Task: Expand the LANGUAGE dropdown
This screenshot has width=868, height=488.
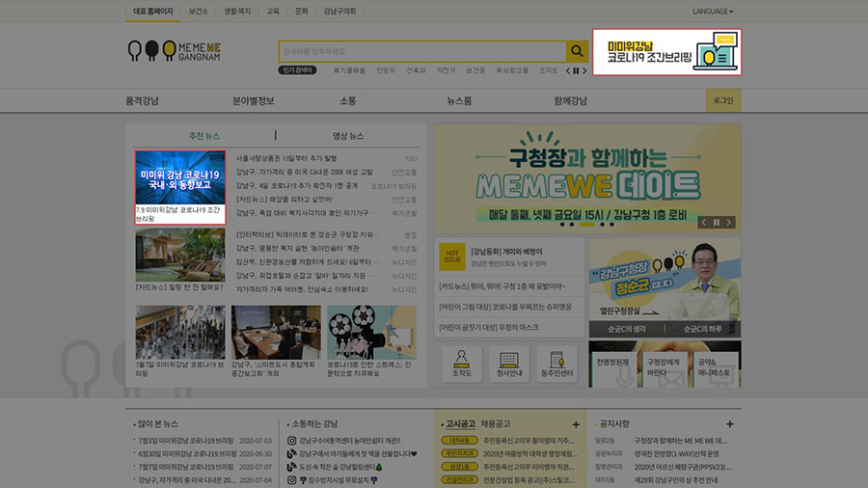Action: (x=712, y=12)
